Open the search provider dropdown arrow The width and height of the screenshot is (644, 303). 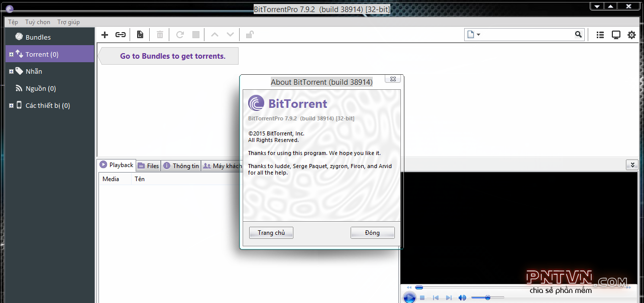point(478,35)
